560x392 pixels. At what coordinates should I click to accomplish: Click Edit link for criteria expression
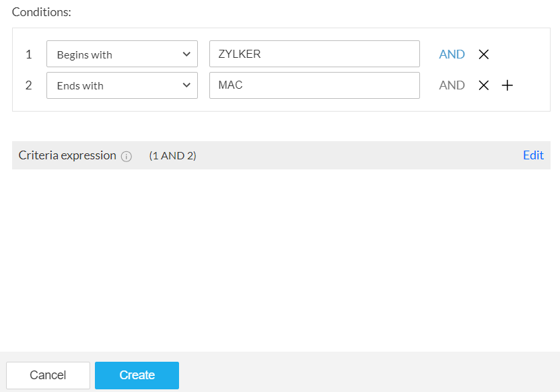[533, 155]
